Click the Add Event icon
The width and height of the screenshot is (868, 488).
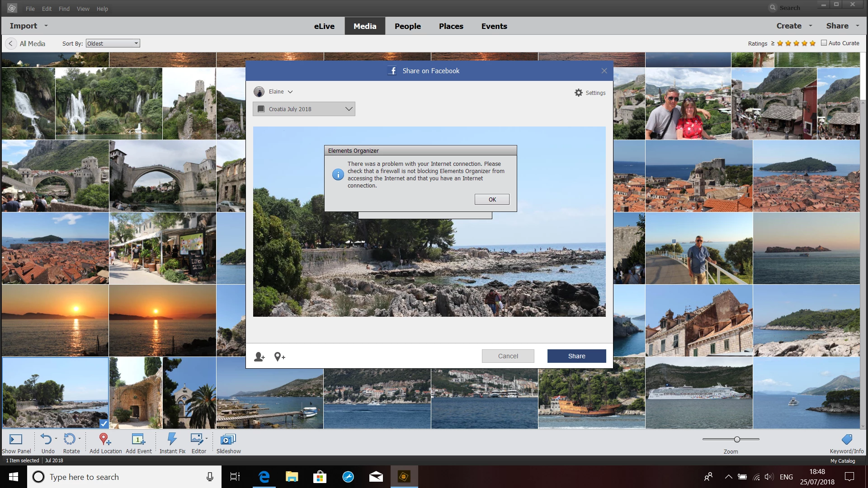[x=138, y=439]
